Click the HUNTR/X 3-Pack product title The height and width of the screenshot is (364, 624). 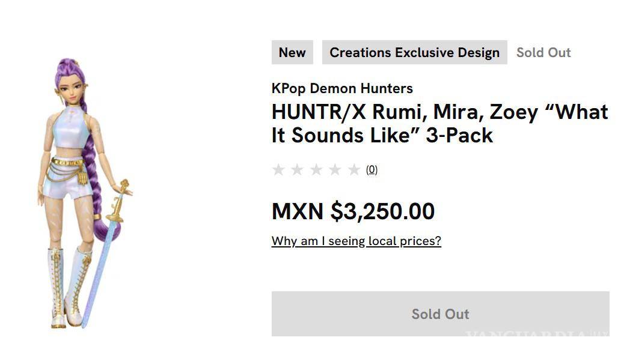[x=439, y=124]
